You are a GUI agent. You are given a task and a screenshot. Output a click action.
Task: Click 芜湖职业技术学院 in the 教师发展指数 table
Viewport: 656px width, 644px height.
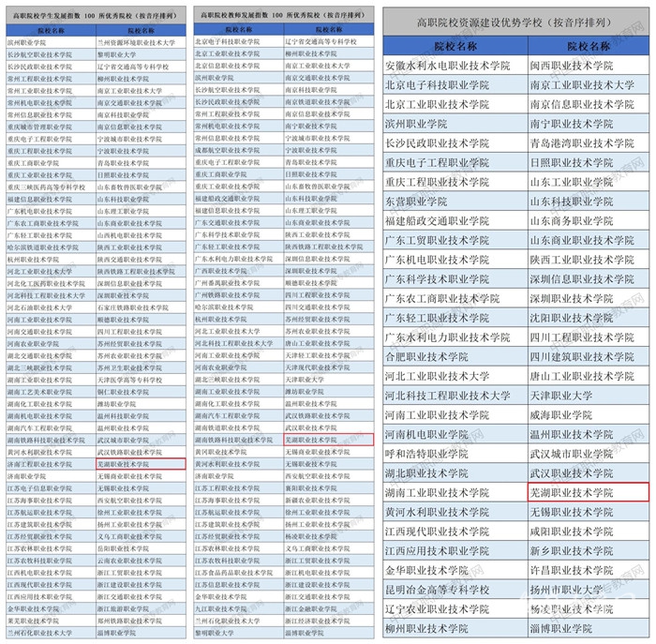point(329,440)
